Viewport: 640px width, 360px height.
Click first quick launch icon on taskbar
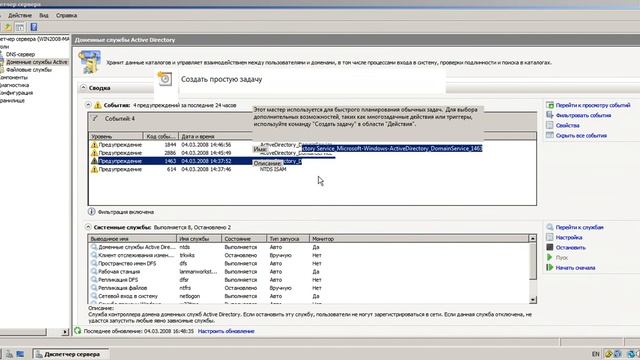(9, 354)
